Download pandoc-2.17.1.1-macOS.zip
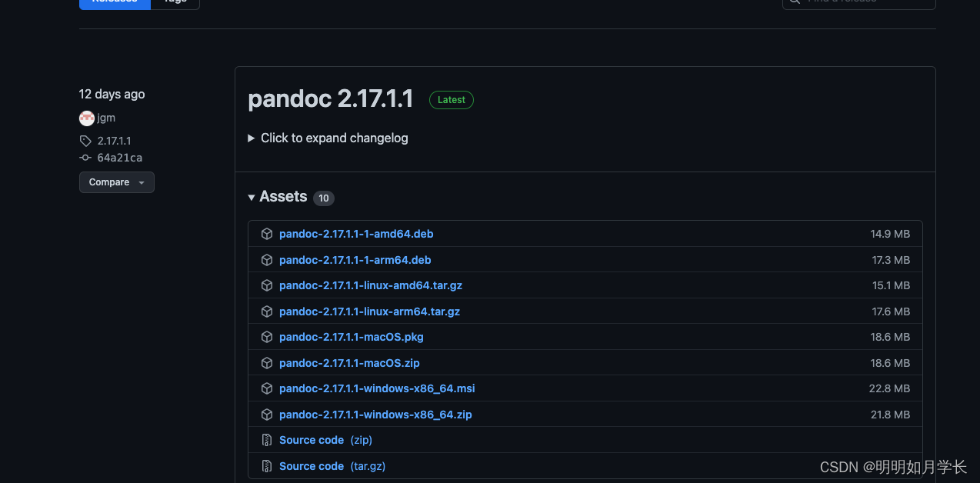This screenshot has height=483, width=980. coord(349,363)
